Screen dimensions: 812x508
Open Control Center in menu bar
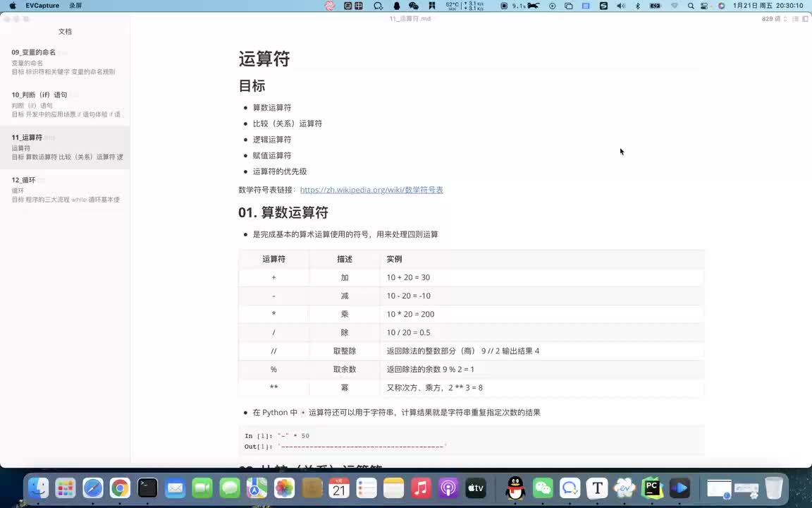point(704,6)
